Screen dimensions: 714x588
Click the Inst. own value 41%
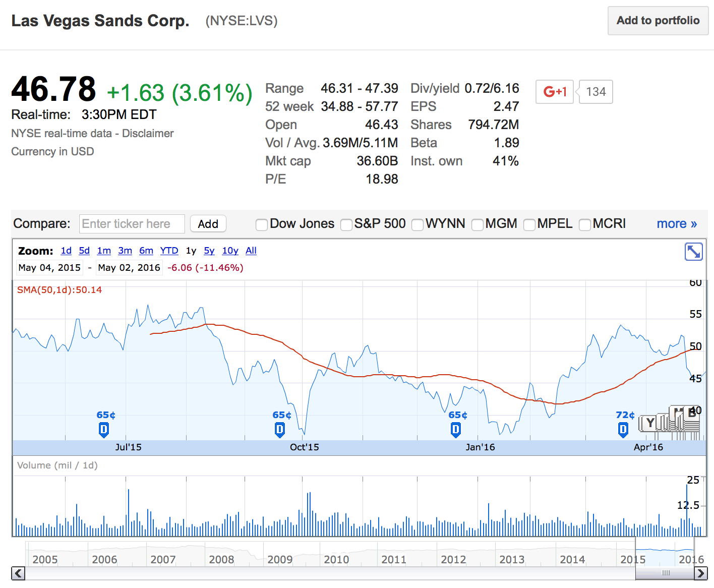pos(506,161)
